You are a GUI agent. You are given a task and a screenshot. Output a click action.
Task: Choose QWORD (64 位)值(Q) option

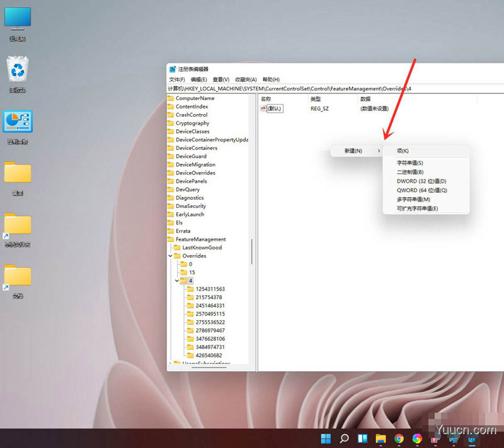click(426, 190)
